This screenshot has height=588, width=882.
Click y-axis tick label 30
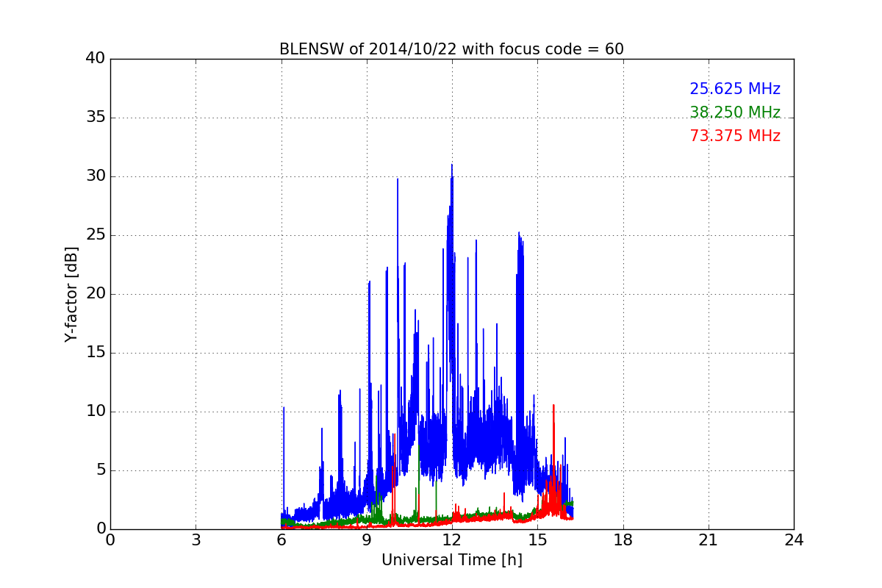coord(96,176)
